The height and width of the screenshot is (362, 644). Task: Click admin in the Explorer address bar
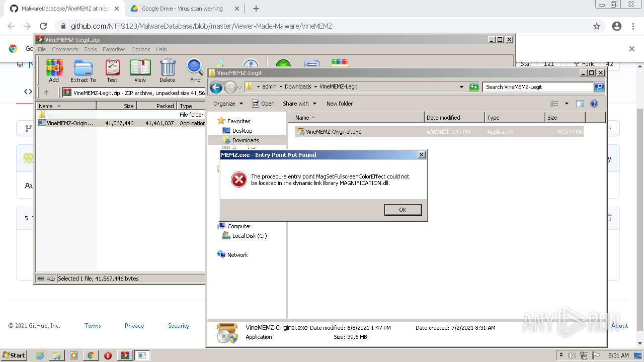pyautogui.click(x=269, y=86)
